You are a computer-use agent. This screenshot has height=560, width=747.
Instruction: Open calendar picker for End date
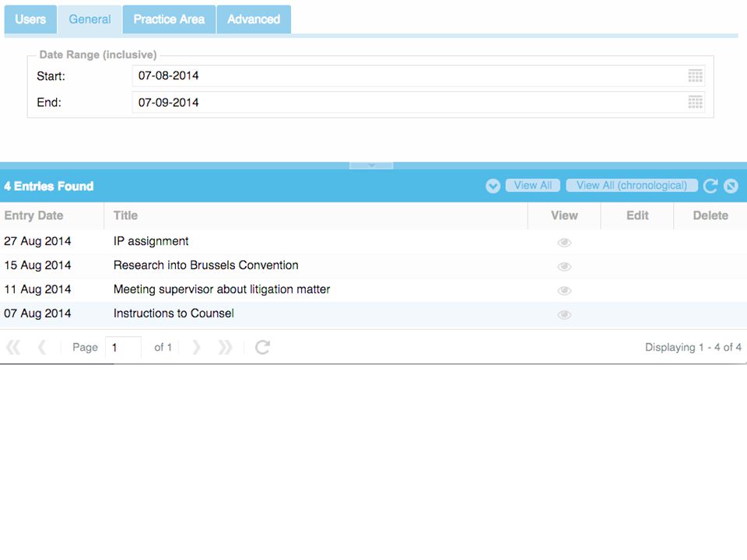click(696, 103)
